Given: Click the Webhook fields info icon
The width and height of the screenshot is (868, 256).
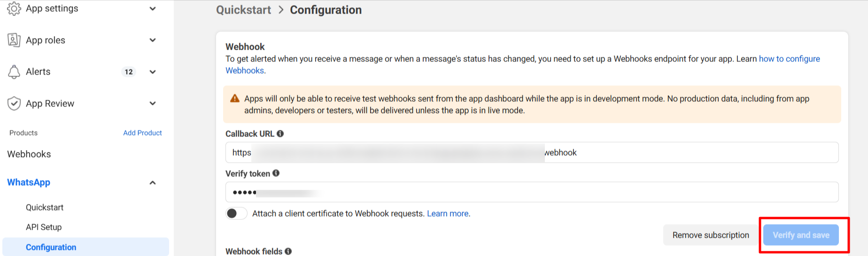Looking at the screenshot, I should pyautogui.click(x=288, y=251).
